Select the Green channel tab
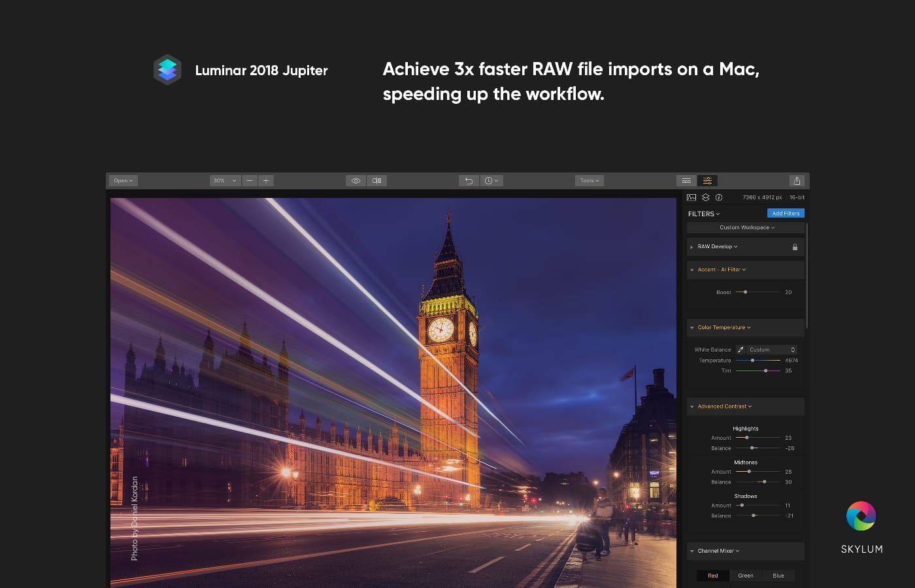The width and height of the screenshot is (915, 588). point(746,576)
